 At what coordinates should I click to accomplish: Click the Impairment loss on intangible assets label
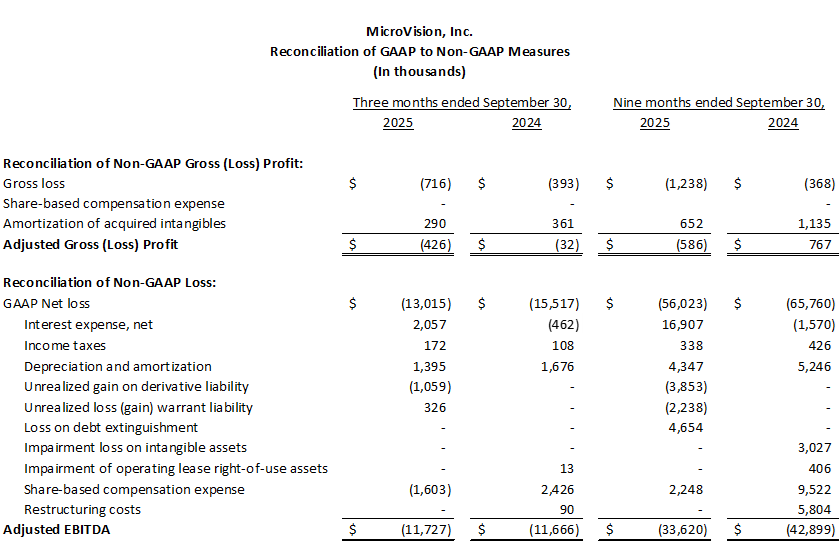[135, 448]
